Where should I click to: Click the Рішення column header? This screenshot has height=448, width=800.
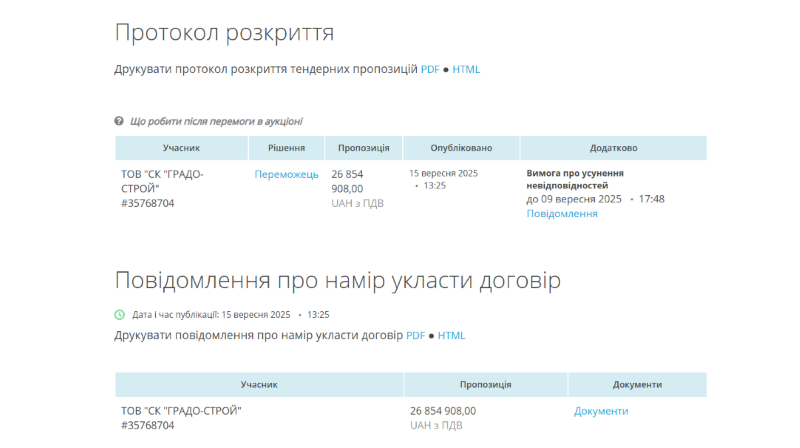[286, 148]
